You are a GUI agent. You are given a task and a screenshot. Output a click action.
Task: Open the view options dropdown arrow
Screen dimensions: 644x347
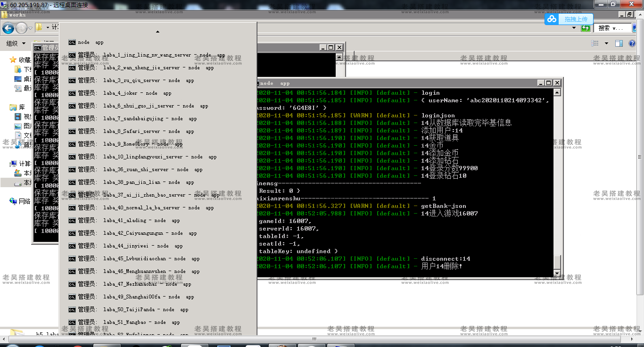(606, 43)
